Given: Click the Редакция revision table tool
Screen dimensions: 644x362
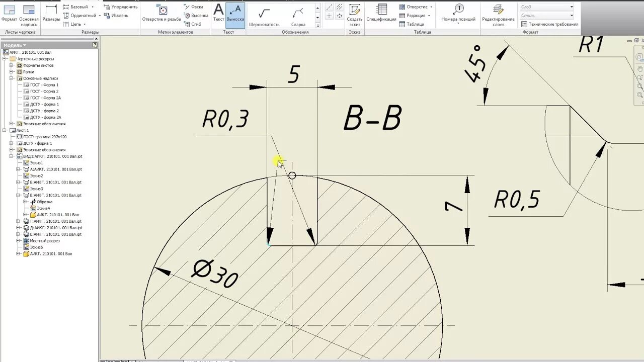Looking at the screenshot, I should (413, 16).
